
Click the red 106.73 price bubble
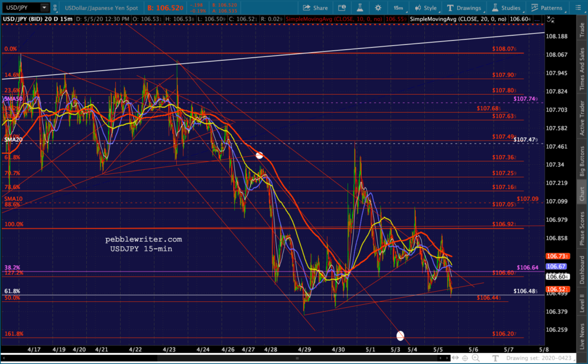click(557, 257)
